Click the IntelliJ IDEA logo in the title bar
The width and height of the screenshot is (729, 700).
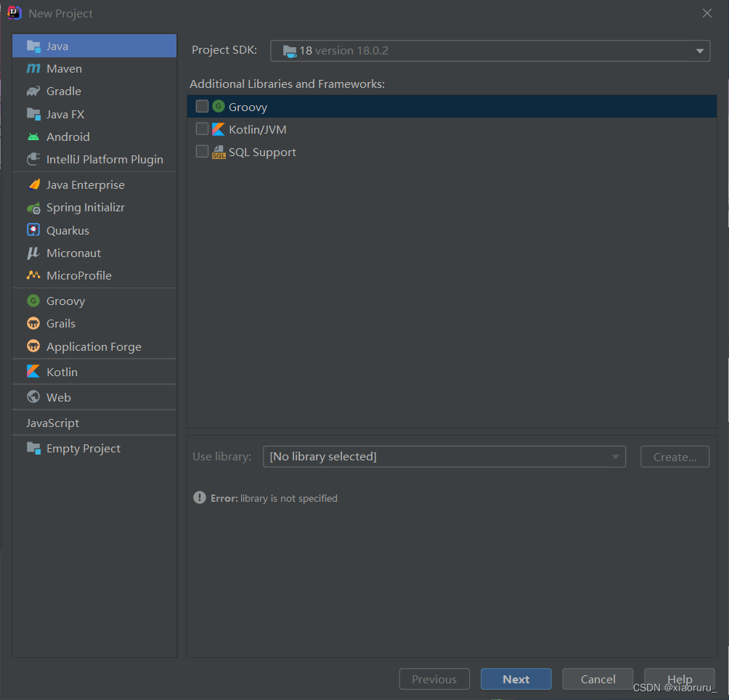15,12
